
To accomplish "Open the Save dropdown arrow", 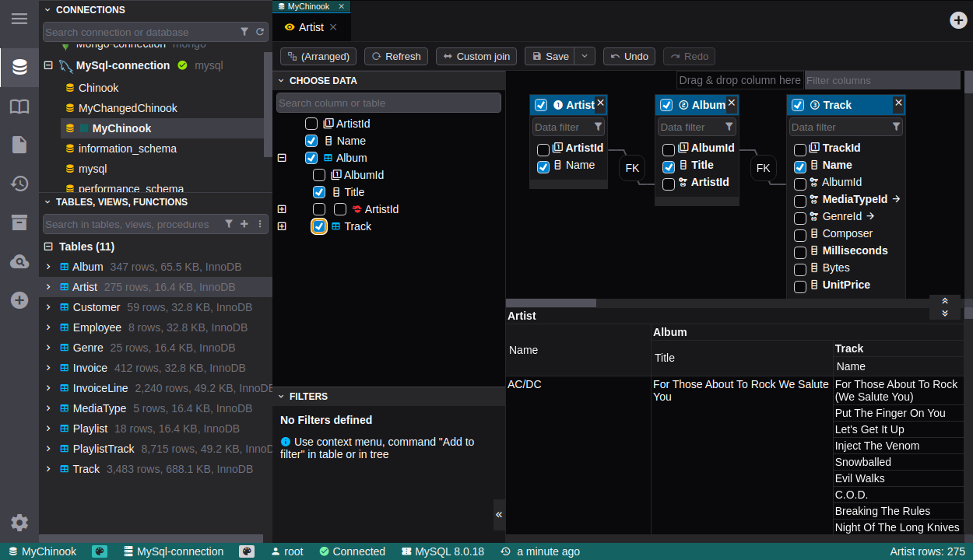I will pyautogui.click(x=585, y=56).
